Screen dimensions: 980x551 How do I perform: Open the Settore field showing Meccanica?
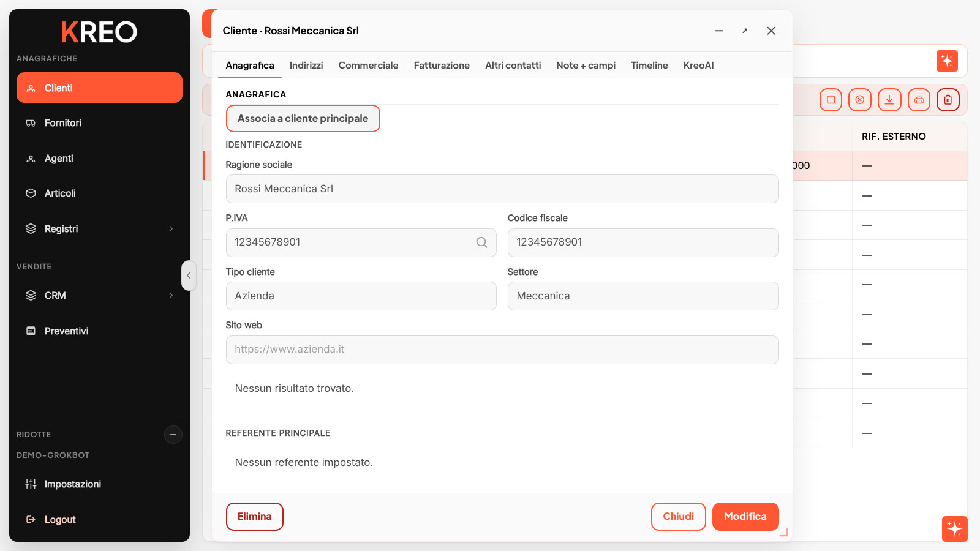tap(643, 296)
